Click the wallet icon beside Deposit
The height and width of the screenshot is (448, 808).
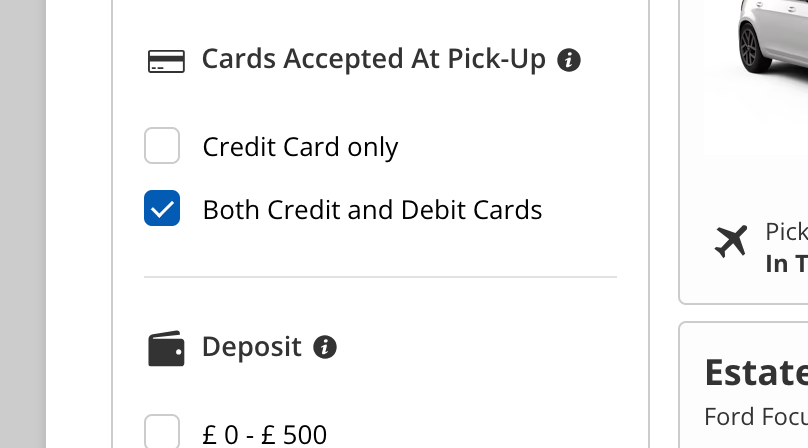(x=166, y=348)
